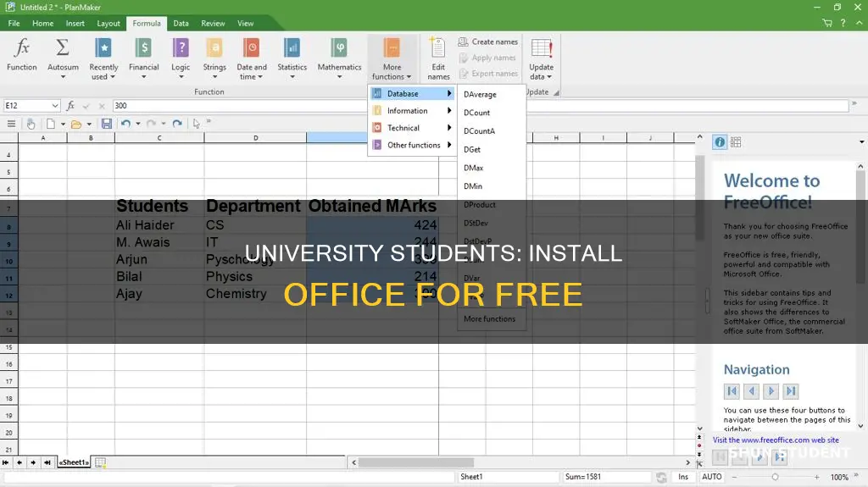Open the Edit names icon
Image resolution: width=868 pixels, height=487 pixels.
click(x=438, y=48)
